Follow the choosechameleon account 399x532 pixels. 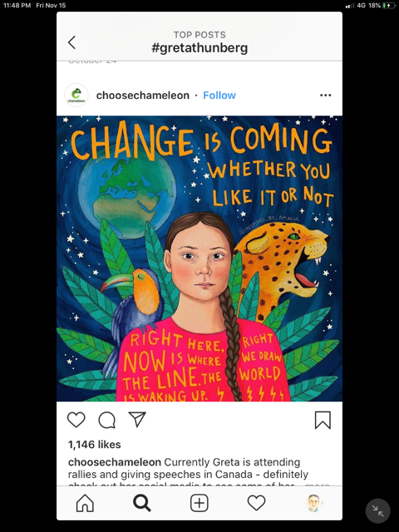pos(219,96)
